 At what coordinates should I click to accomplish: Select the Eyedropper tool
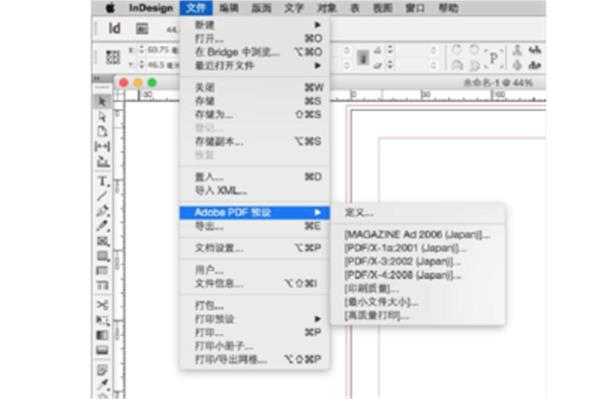pos(102,384)
